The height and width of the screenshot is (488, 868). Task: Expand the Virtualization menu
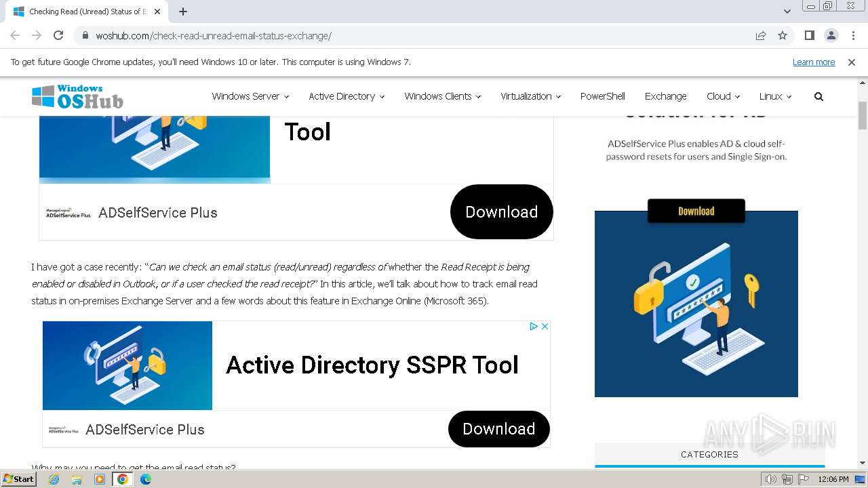coord(530,96)
